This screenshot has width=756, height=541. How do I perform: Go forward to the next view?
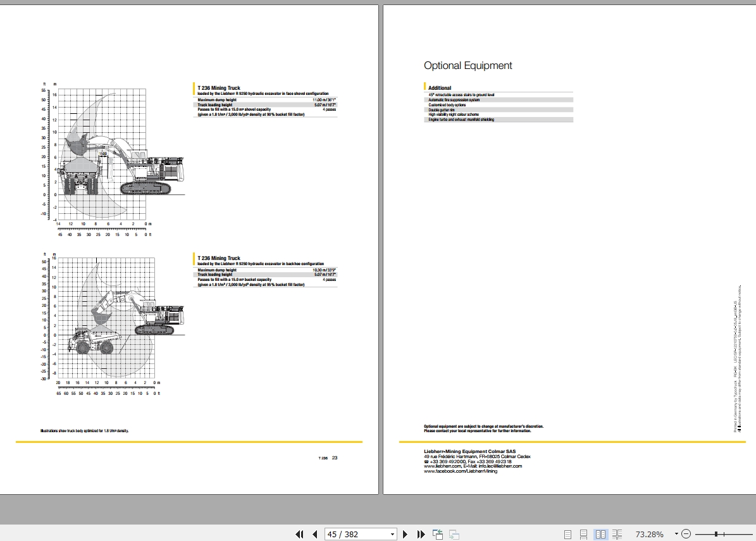[x=454, y=534]
